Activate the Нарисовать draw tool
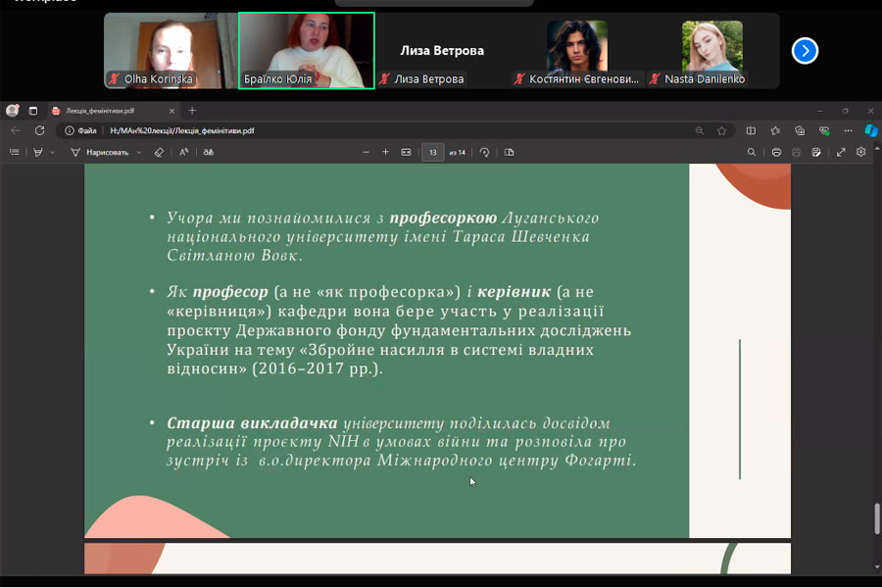This screenshot has width=882, height=588. [100, 152]
